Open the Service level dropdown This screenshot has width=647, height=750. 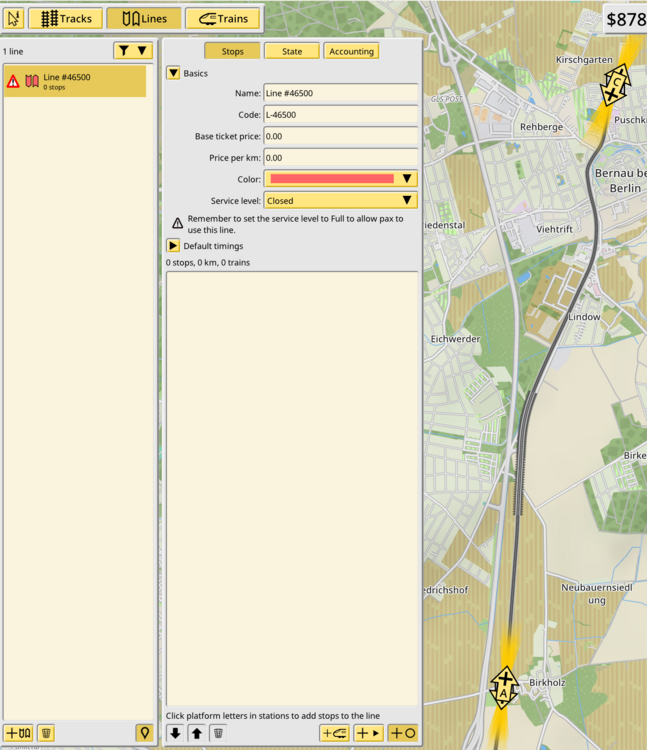(x=340, y=200)
